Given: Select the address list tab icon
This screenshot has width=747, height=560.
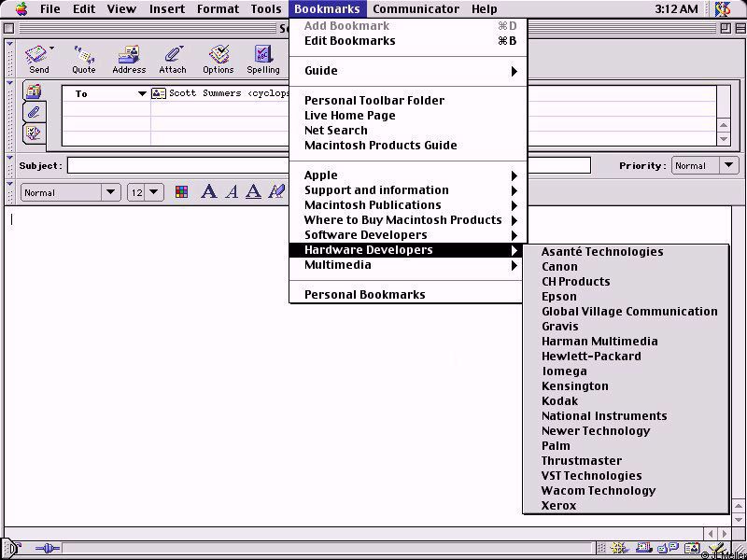Looking at the screenshot, I should pos(34,91).
